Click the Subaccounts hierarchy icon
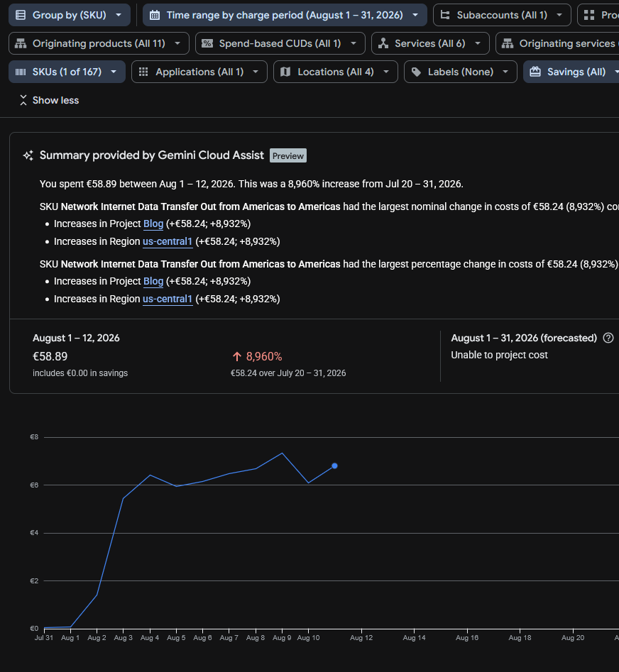619x672 pixels. tap(445, 15)
